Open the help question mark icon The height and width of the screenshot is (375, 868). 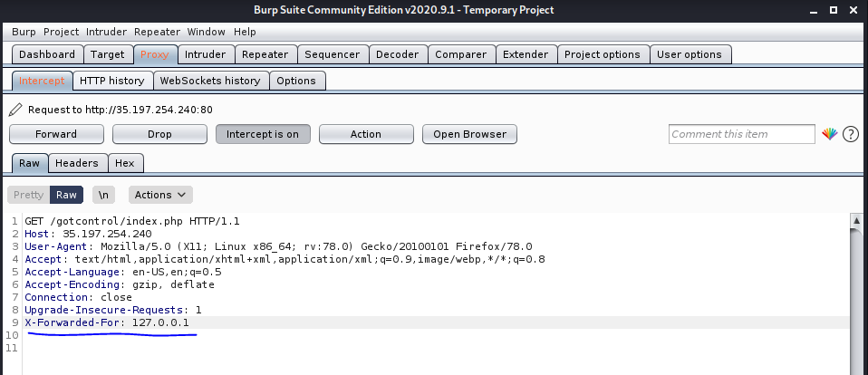tap(851, 134)
